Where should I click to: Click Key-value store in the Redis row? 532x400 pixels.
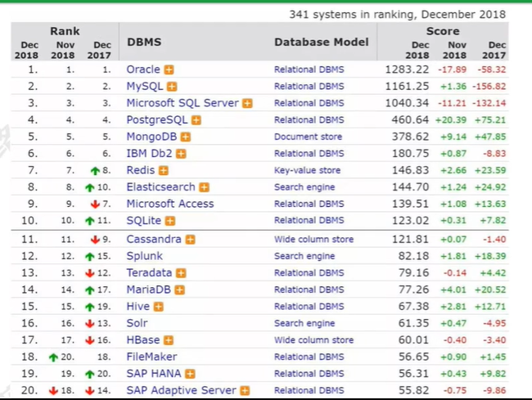[x=307, y=170]
